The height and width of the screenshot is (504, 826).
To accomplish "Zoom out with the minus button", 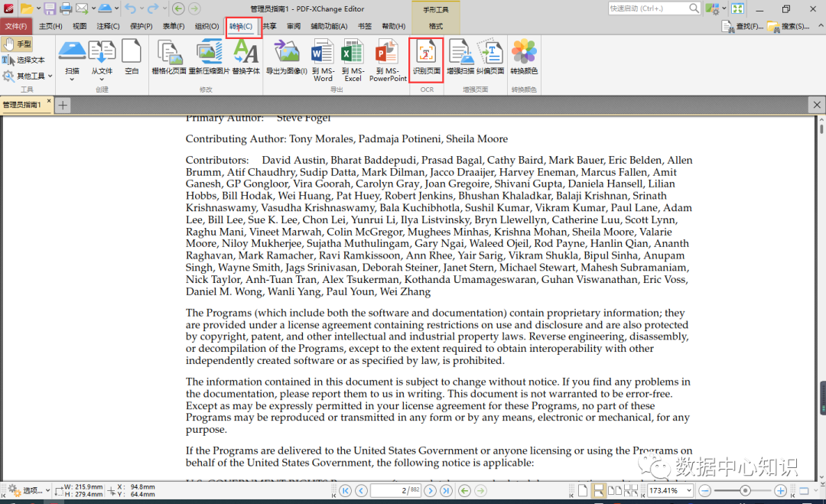I will click(705, 491).
